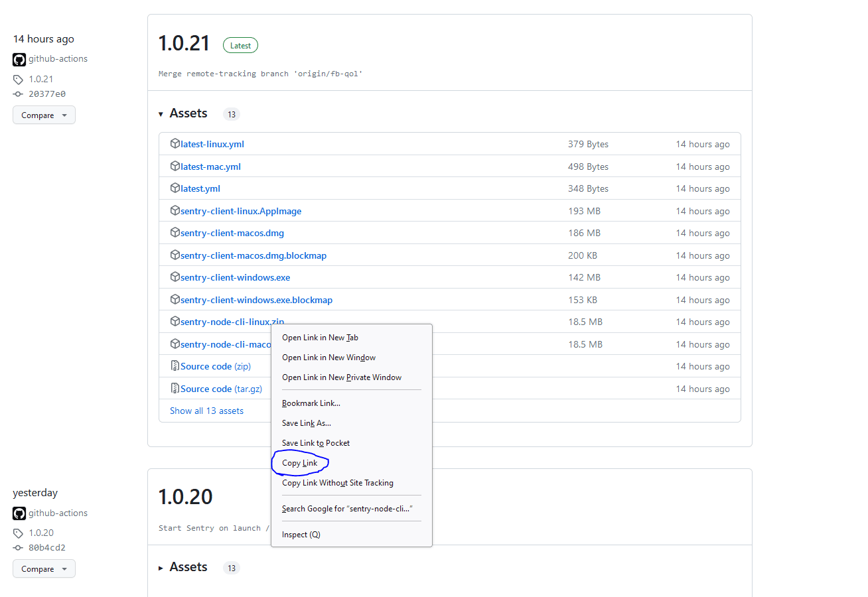Download Source code (zip)
This screenshot has height=597, width=868.
point(216,366)
